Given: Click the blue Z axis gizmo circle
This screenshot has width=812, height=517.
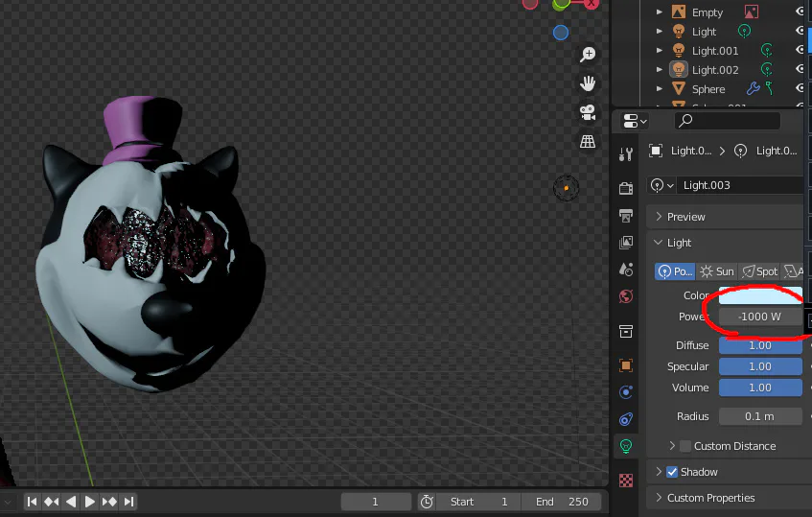Looking at the screenshot, I should click(561, 33).
